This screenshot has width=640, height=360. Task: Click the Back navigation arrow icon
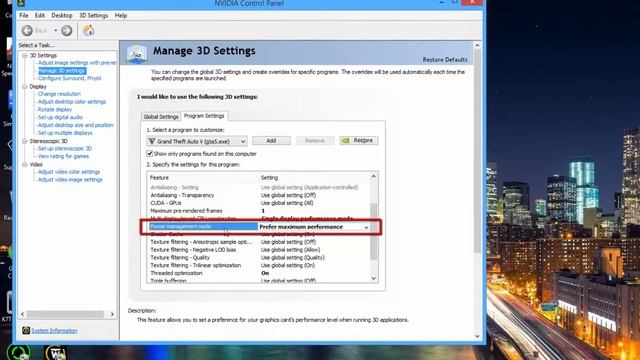click(27, 31)
